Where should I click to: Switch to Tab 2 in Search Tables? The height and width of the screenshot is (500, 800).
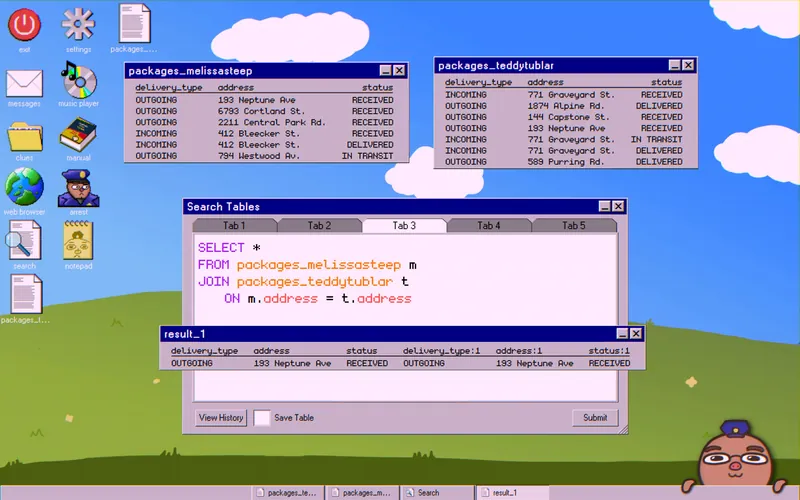[x=319, y=226]
